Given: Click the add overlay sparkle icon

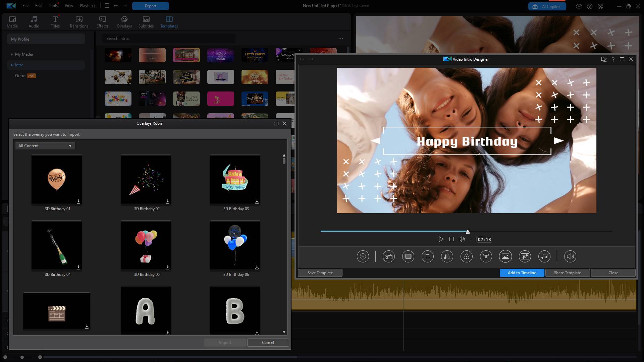Looking at the screenshot, I should (x=525, y=257).
